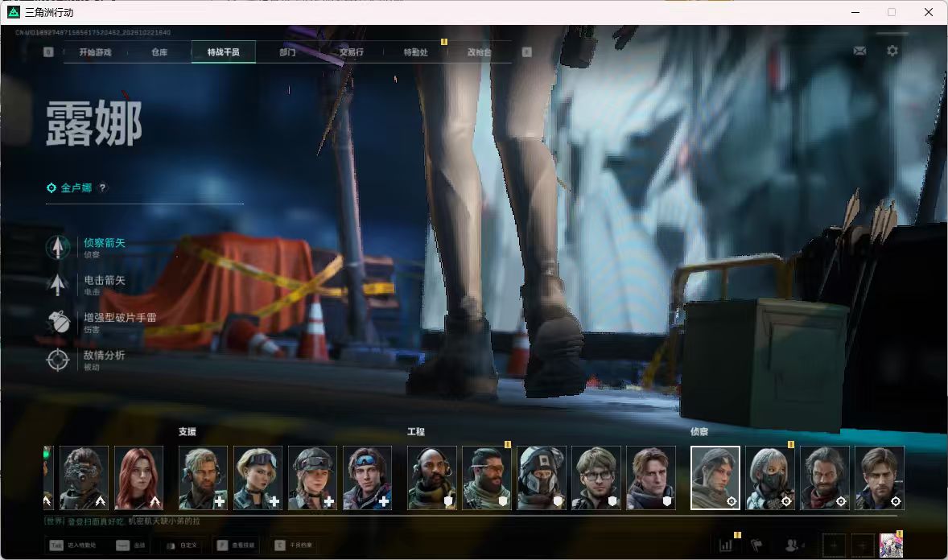Viewport: 948px width, 560px height.
Task: Click the flag icon in the bottom bar
Action: tap(756, 546)
